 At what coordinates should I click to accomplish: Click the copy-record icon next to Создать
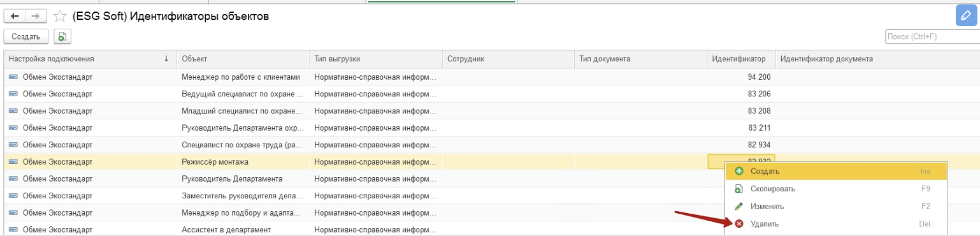coord(62,37)
